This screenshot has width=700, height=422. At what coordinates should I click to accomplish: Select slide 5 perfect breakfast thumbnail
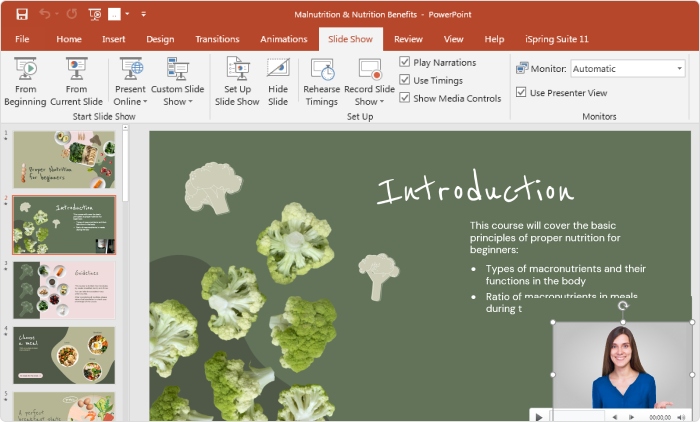pyautogui.click(x=64, y=406)
